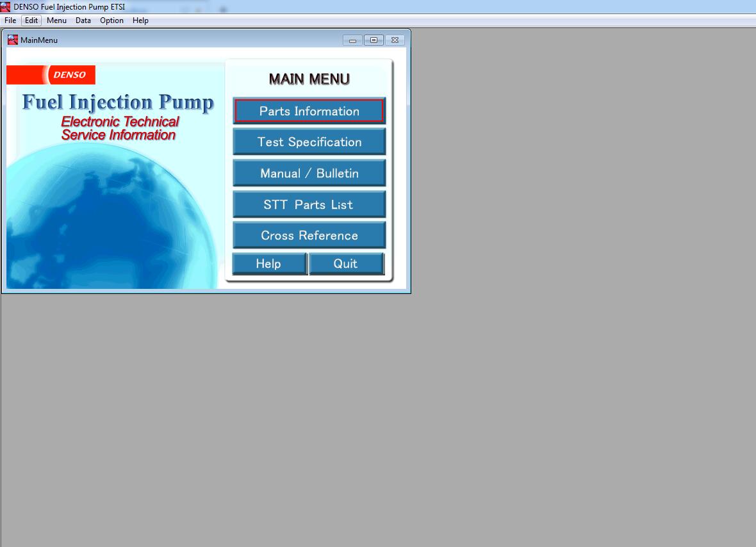Minimize the MainMenu window
The height and width of the screenshot is (547, 756).
(352, 40)
